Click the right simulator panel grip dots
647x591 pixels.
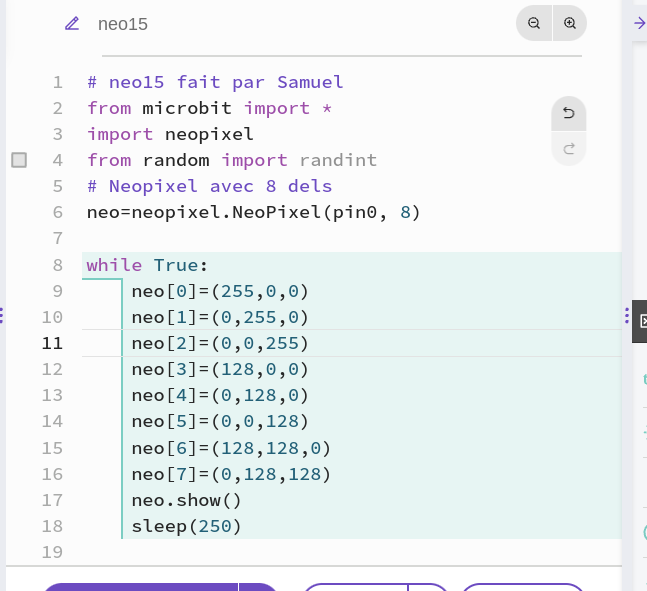[627, 315]
